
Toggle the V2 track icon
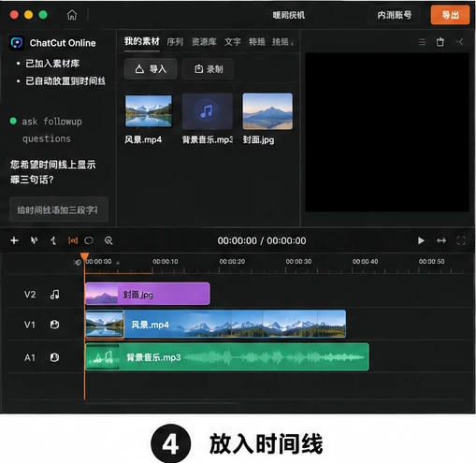tap(55, 295)
